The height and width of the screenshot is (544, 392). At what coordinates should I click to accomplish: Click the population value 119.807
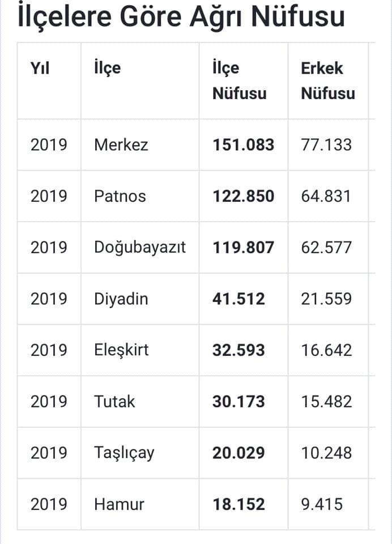(243, 248)
